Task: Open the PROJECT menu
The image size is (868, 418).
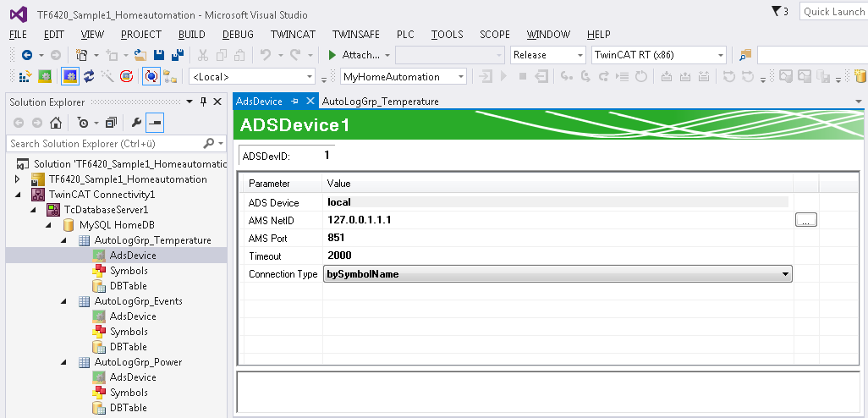Action: tap(141, 35)
